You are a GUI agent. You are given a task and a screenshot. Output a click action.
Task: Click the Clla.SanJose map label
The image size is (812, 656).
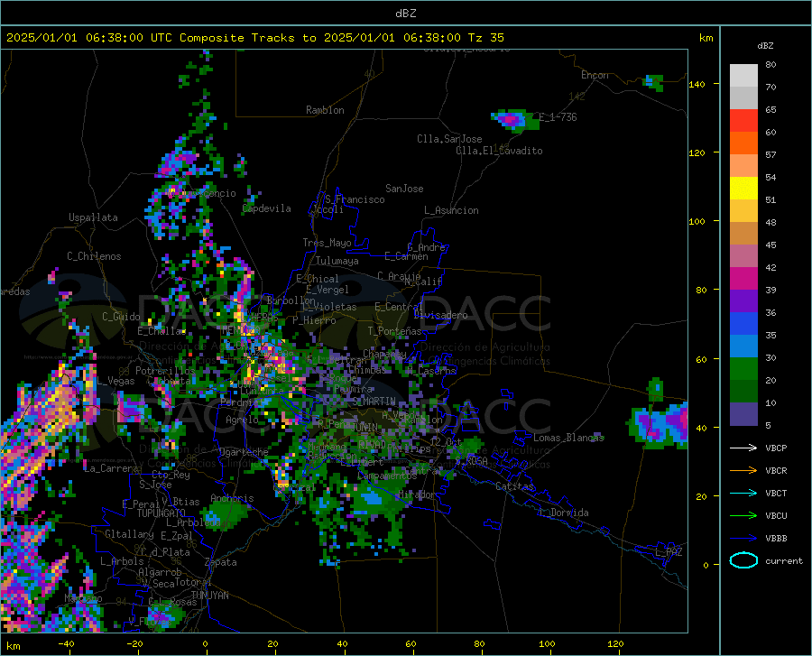click(x=449, y=139)
